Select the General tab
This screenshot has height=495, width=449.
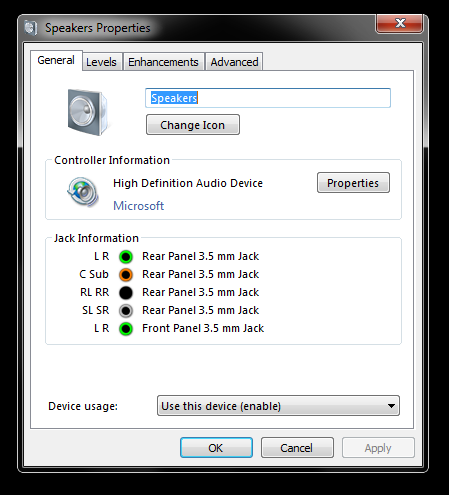(56, 60)
